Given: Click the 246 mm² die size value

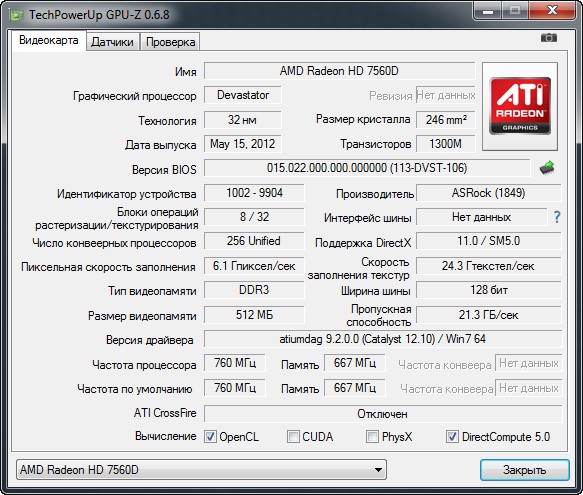Looking at the screenshot, I should click(446, 120).
